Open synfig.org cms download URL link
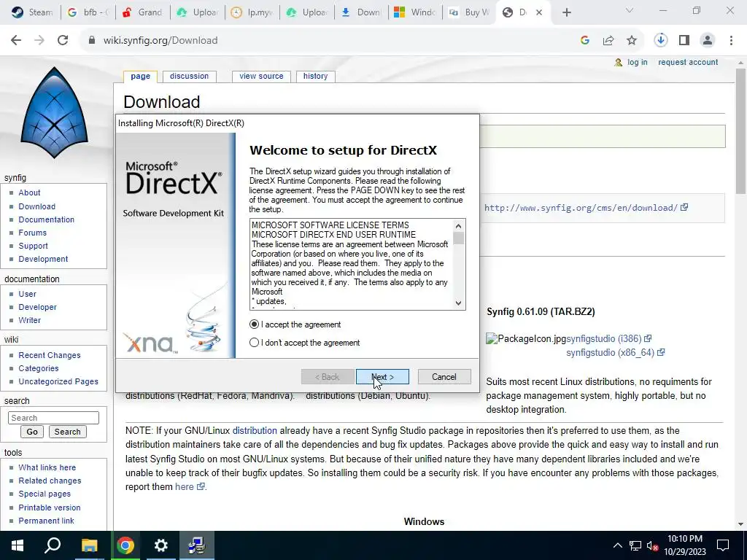747x560 pixels. pos(586,208)
